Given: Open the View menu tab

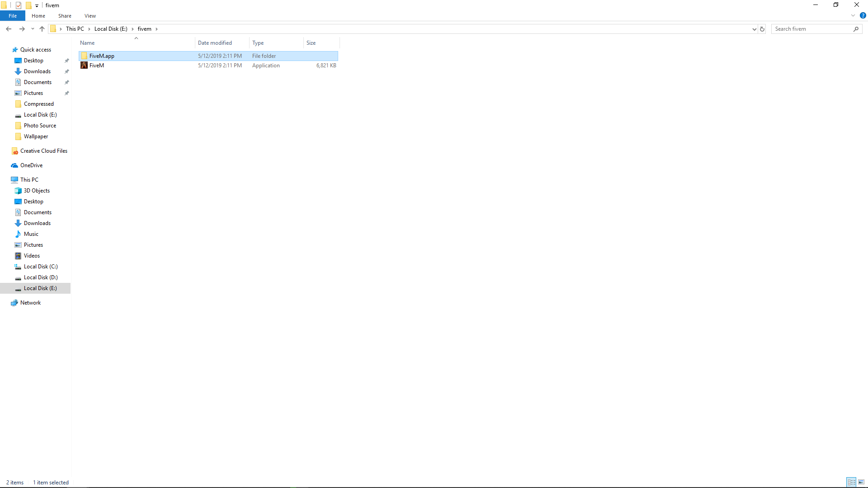Looking at the screenshot, I should [x=90, y=16].
